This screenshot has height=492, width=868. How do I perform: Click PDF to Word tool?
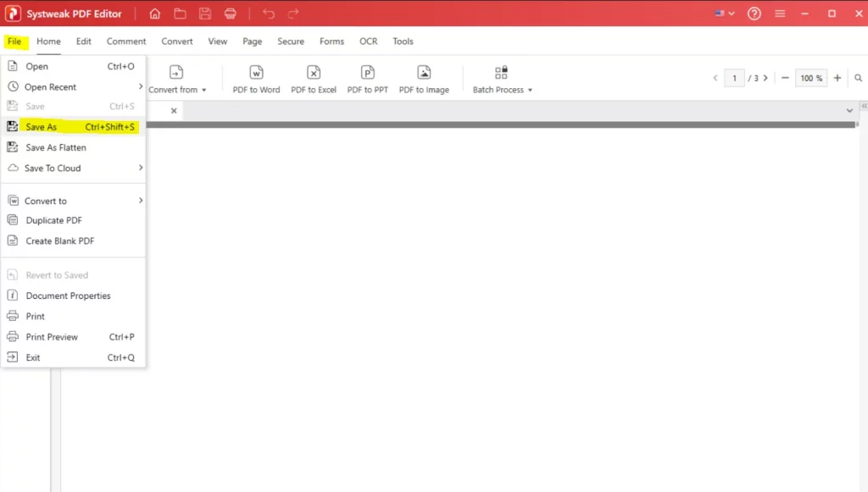[x=256, y=79]
